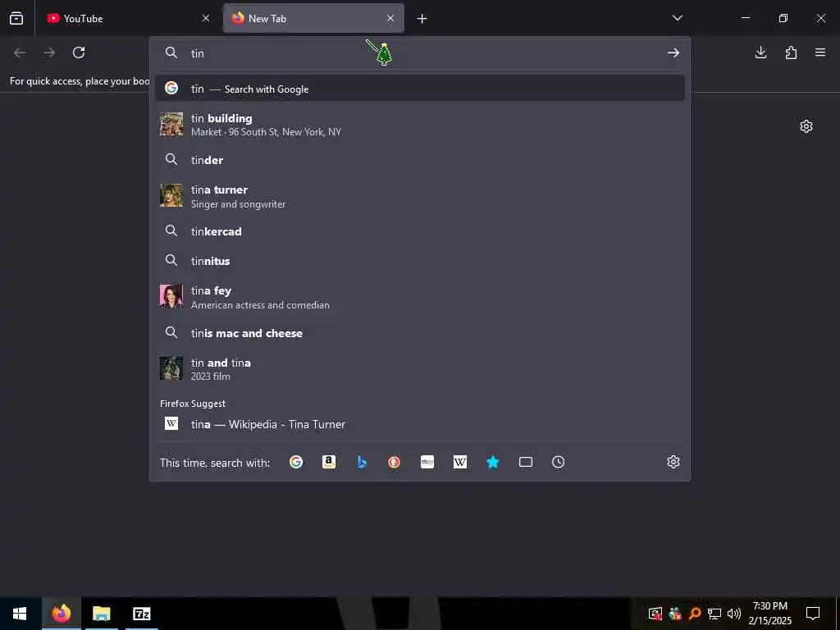
Task: Close the YouTube tab
Action: 206,18
